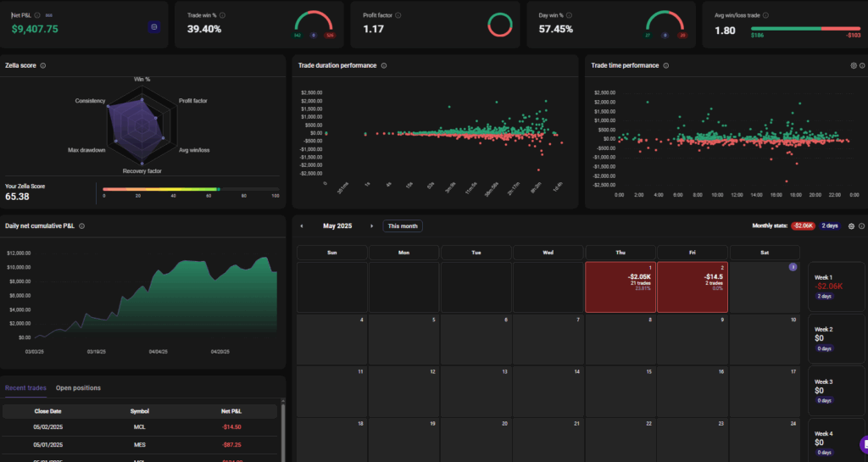This screenshot has width=868, height=462.
Task: Click the 1.80 avg win/loss value
Action: 726,31
